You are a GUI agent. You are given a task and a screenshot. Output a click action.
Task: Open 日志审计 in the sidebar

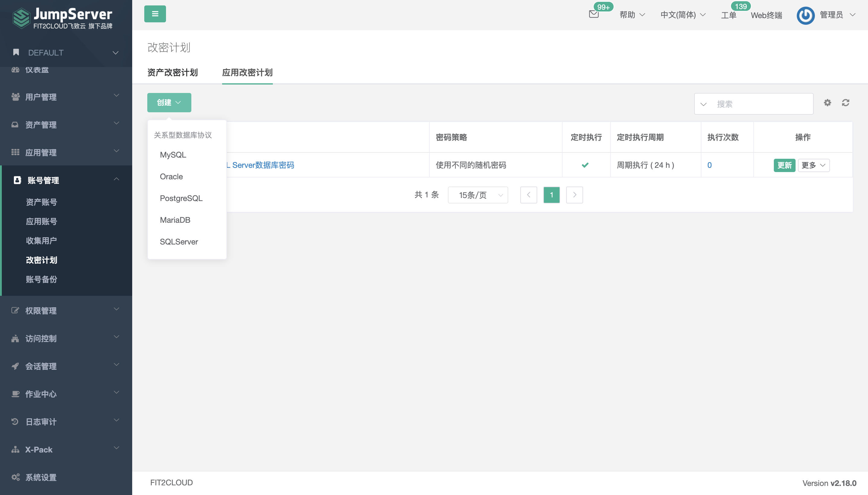pyautogui.click(x=41, y=422)
